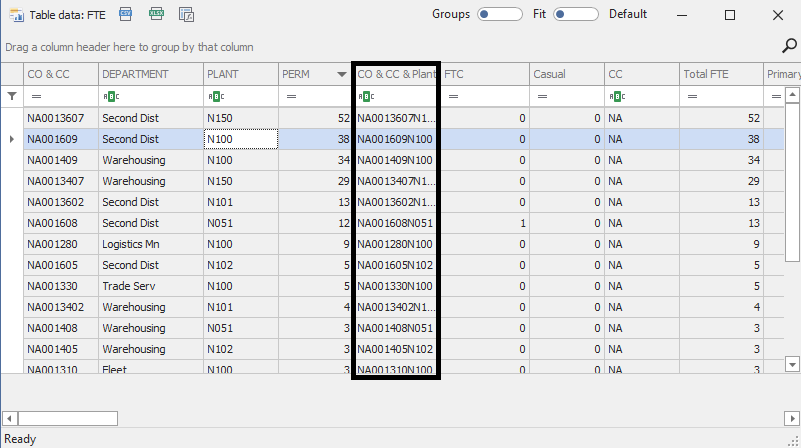Click the CC column's ABC filter icon

click(x=615, y=96)
